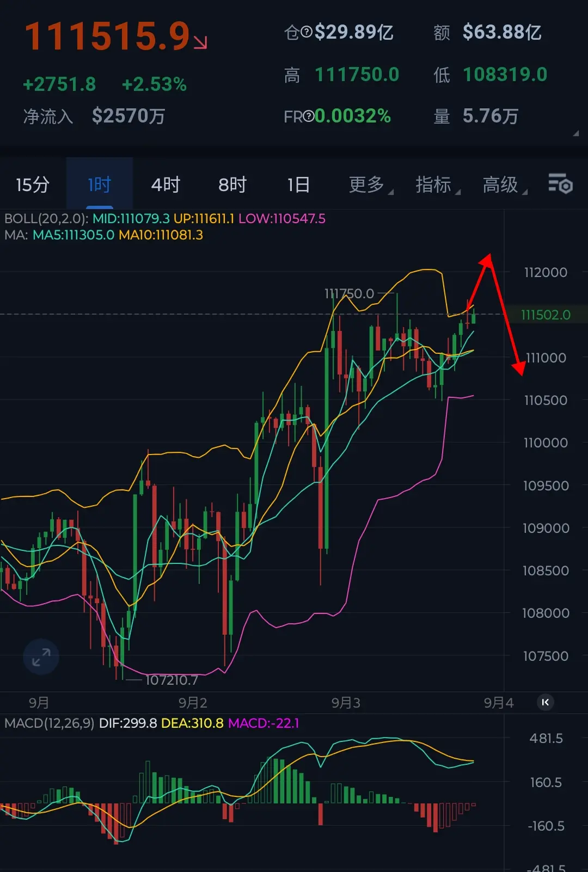
Task: Tap the current price 111515.9
Action: point(107,36)
